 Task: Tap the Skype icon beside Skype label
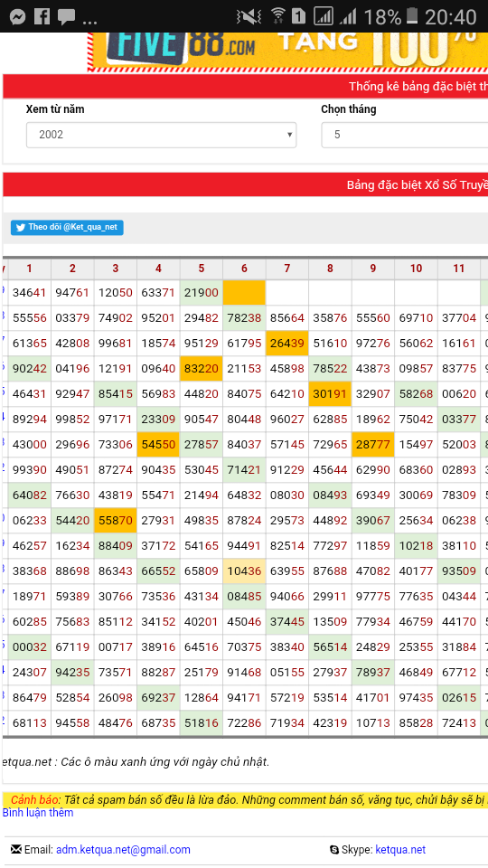(x=334, y=849)
